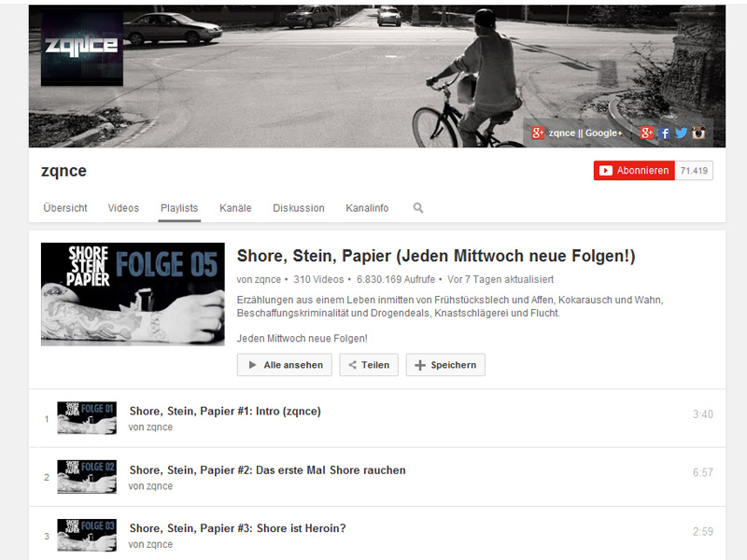Click 'von zqnce' under the playlist title
Image resolution: width=747 pixels, height=560 pixels.
(259, 279)
